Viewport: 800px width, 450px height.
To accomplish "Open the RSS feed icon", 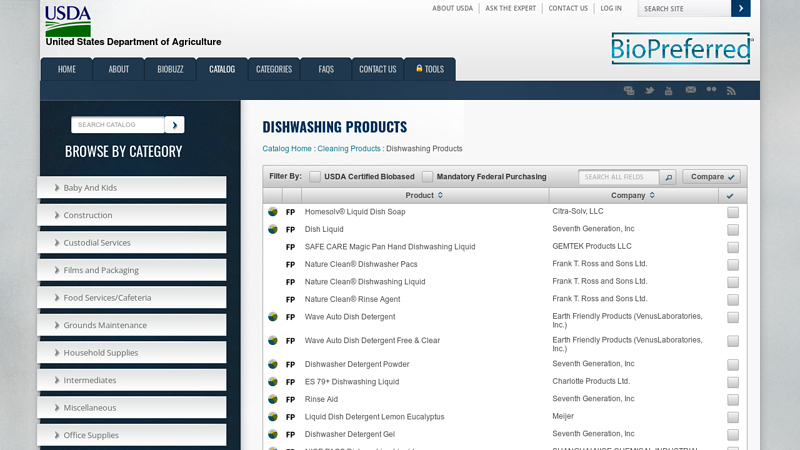I will pos(731,90).
